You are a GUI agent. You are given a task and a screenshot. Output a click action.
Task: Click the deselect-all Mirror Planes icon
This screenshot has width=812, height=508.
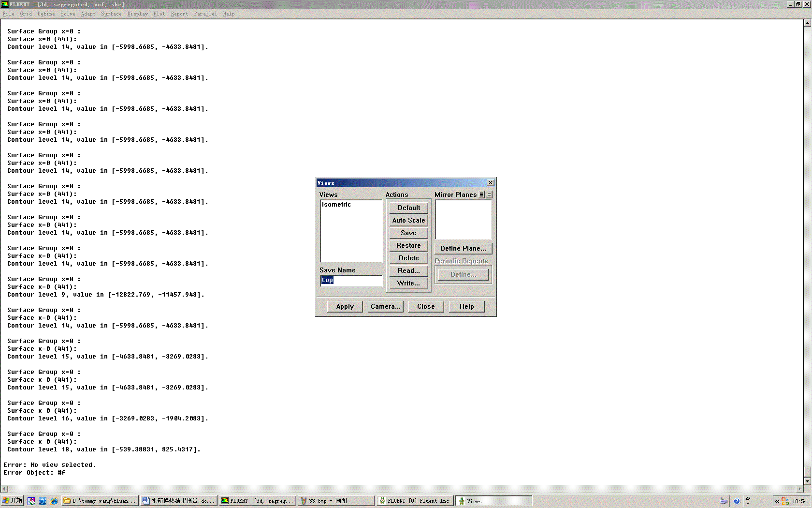489,194
